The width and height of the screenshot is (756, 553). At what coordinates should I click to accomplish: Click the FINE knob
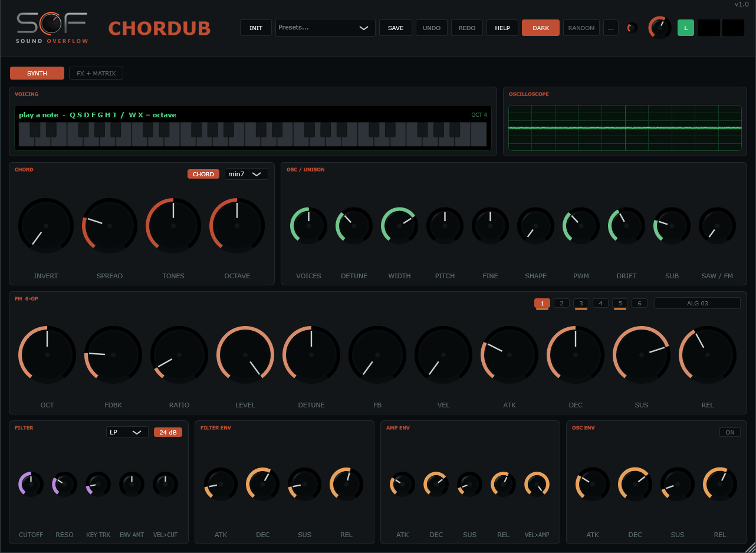(x=490, y=226)
